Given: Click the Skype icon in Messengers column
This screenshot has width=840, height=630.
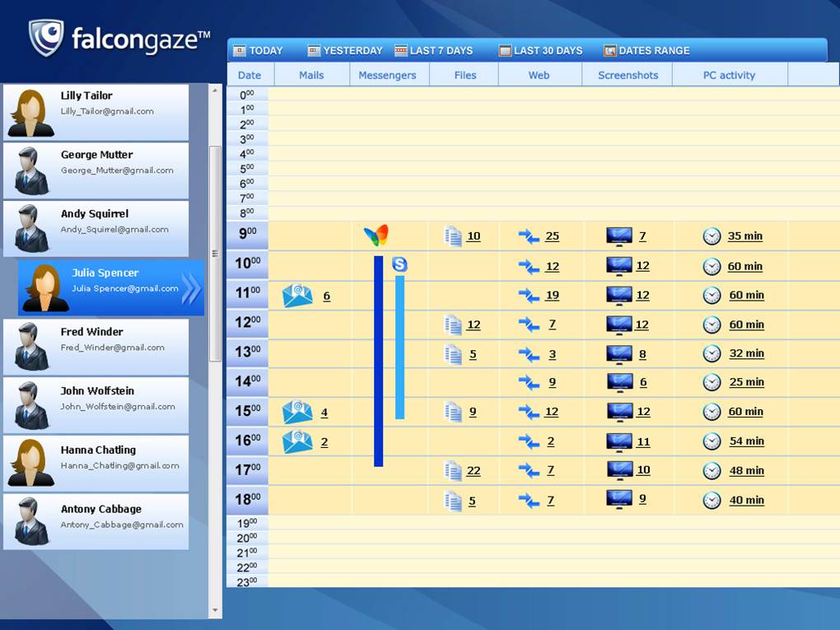Looking at the screenshot, I should click(x=399, y=264).
